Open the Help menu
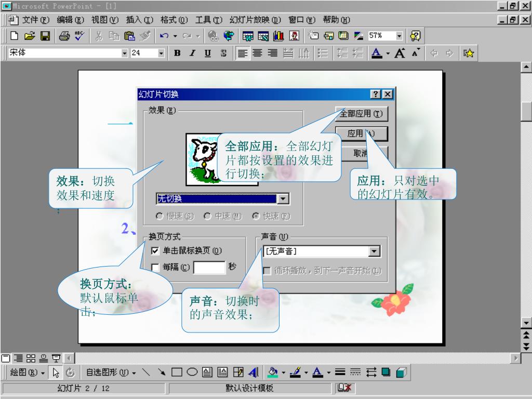This screenshot has height=399, width=532. 336,20
